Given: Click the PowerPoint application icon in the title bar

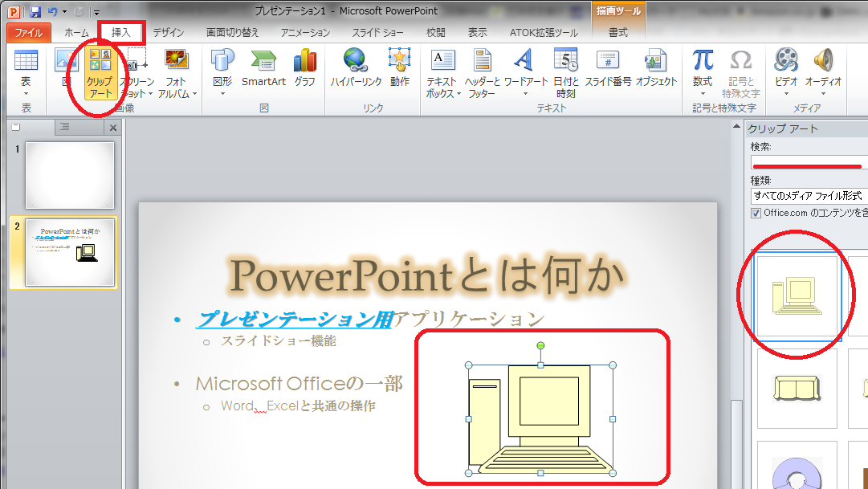Looking at the screenshot, I should point(14,11).
